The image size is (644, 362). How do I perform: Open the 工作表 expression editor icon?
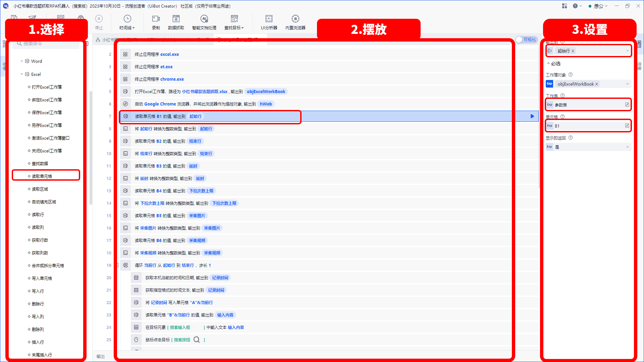627,105
